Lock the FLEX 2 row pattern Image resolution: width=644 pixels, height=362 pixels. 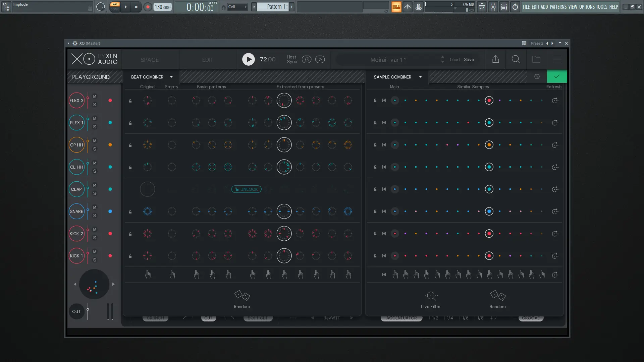[x=130, y=101]
